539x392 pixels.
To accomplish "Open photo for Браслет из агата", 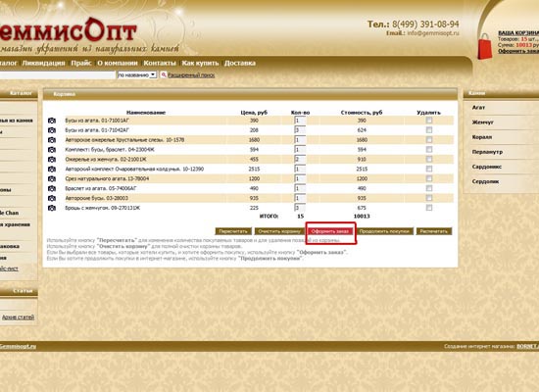I will coord(52,188).
